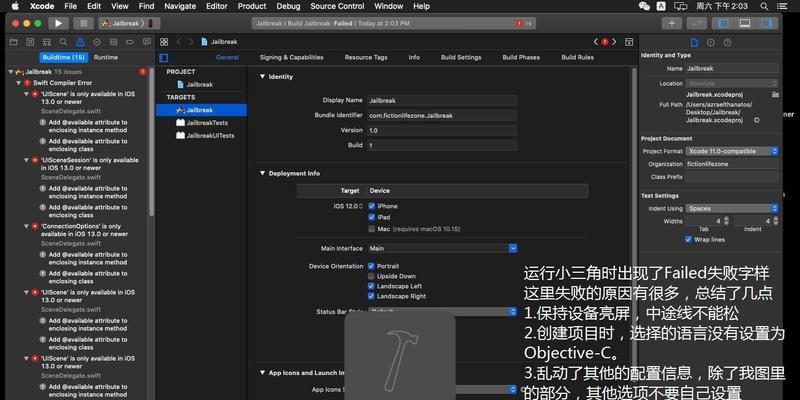The width and height of the screenshot is (800, 400).
Task: Switch to Runtime issues
Action: pos(106,58)
